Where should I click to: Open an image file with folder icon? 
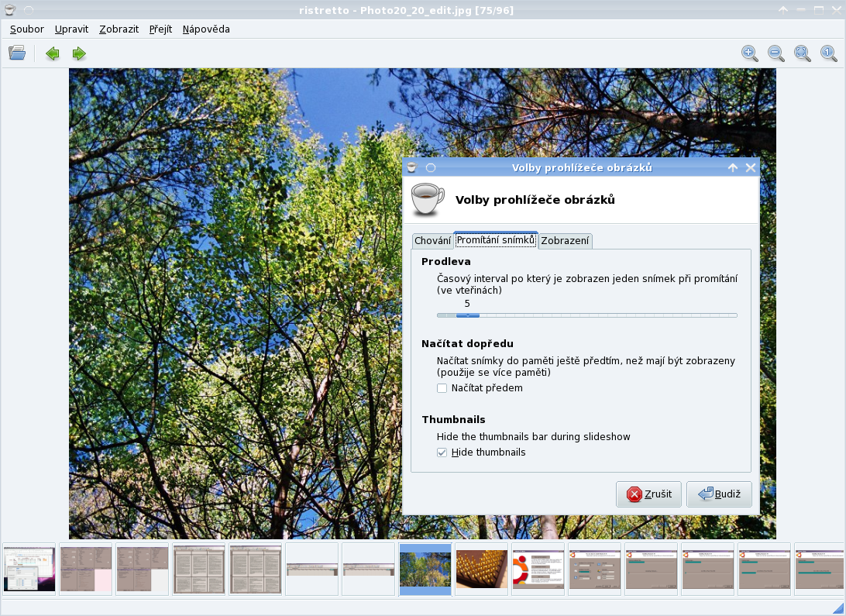[17, 53]
